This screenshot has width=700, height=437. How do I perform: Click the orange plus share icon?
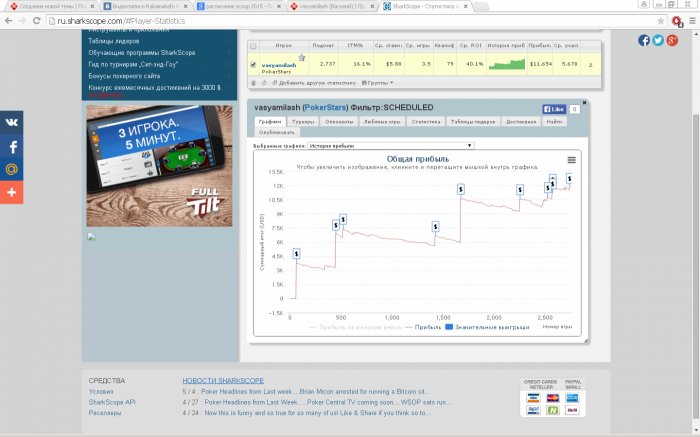click(x=12, y=192)
